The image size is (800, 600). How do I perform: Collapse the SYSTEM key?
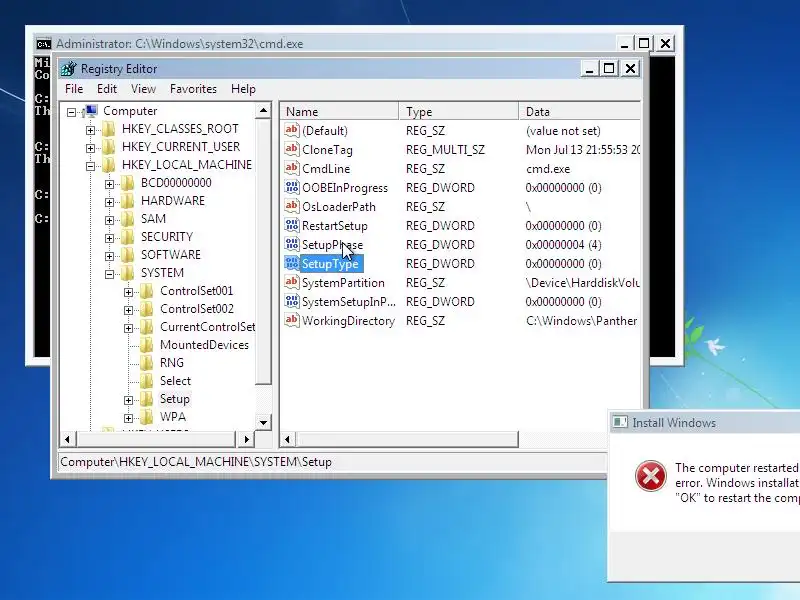(x=109, y=274)
